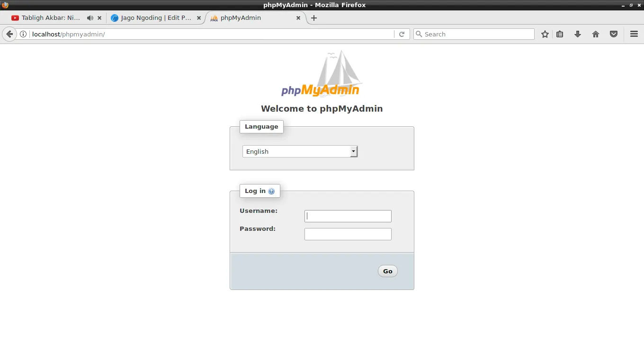The width and height of the screenshot is (644, 351).
Task: Close the Tabligh Akbar tab
Action: pos(99,18)
